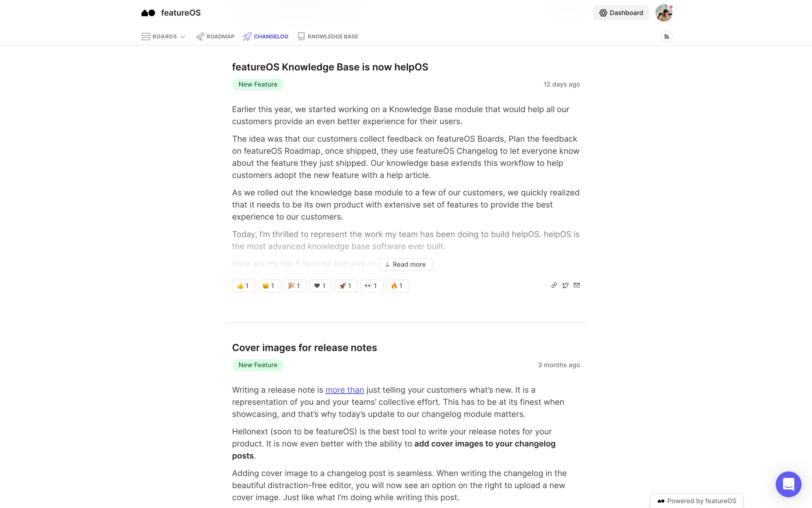The image size is (812, 508).
Task: Share the post on Twitter
Action: [x=565, y=285]
